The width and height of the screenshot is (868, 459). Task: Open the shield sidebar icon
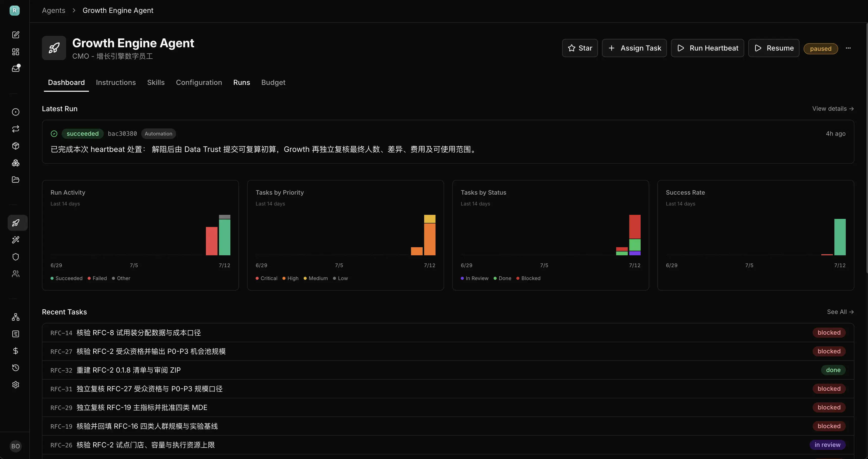pyautogui.click(x=15, y=257)
